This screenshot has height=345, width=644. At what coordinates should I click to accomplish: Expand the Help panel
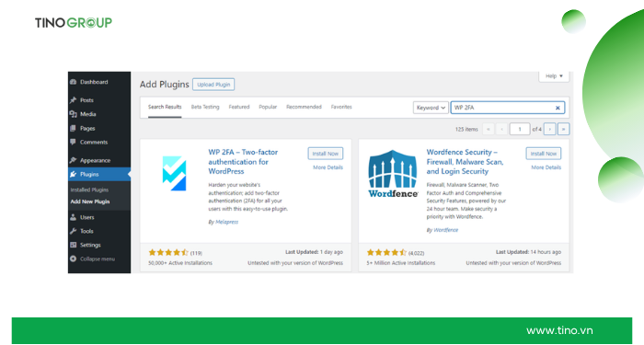click(x=554, y=76)
